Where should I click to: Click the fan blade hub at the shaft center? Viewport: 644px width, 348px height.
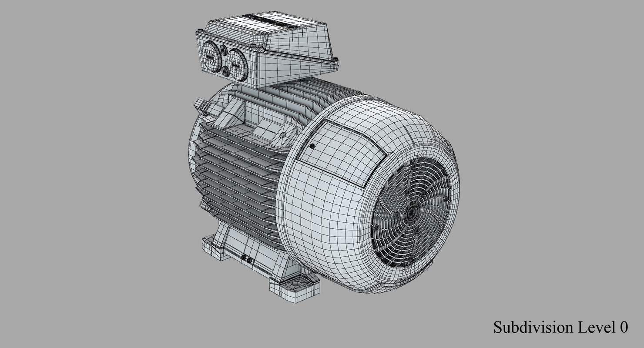coord(413,212)
